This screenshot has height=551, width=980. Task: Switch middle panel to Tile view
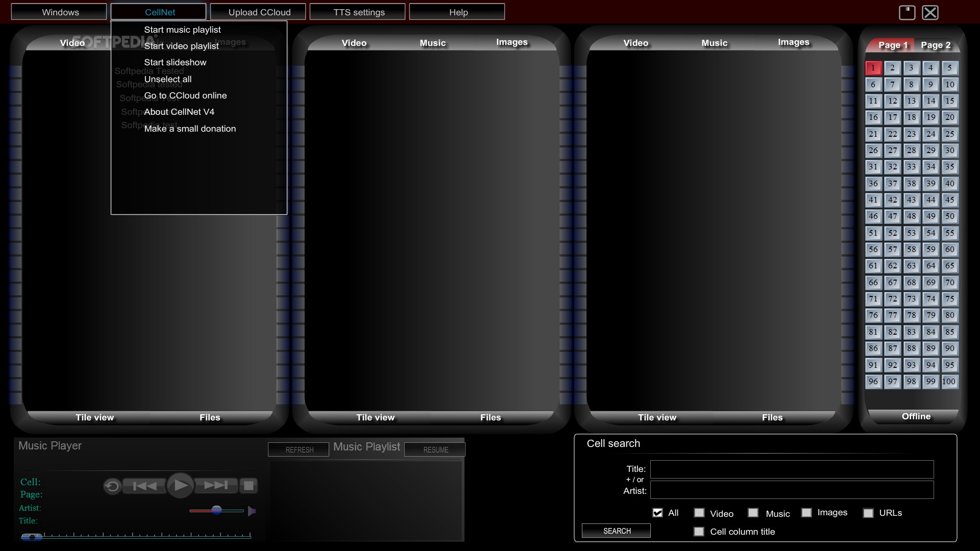click(375, 418)
